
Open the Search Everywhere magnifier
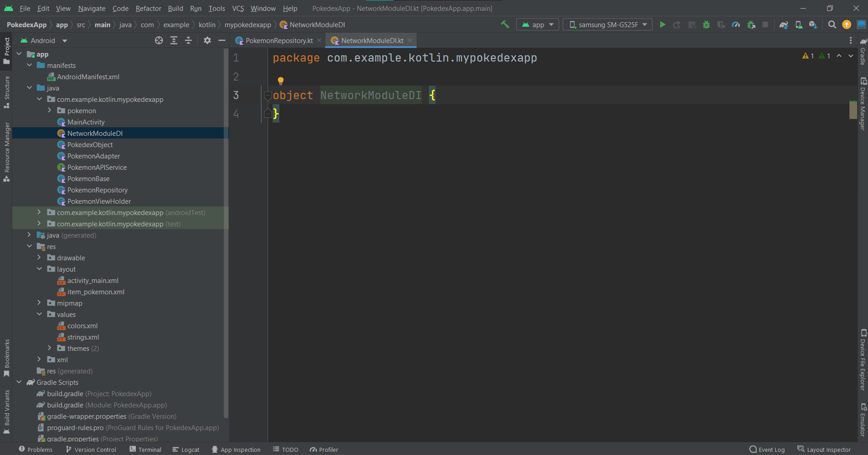coord(832,25)
